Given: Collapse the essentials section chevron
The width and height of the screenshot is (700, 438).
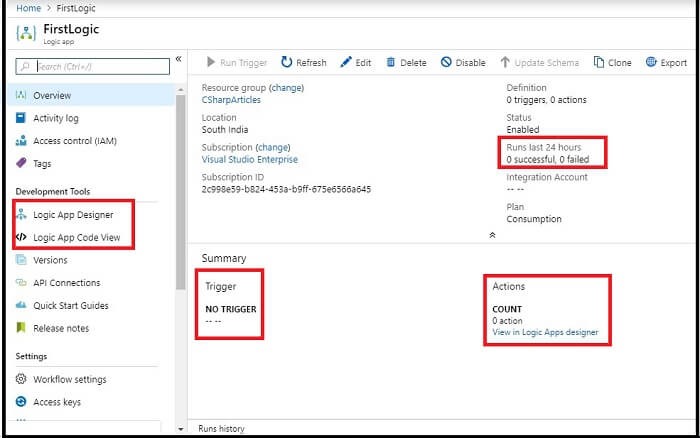Looking at the screenshot, I should point(492,235).
